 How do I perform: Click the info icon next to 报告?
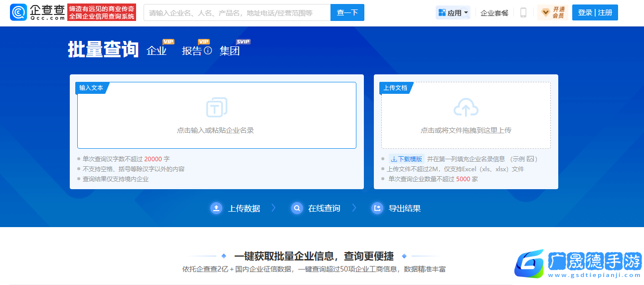pyautogui.click(x=208, y=50)
